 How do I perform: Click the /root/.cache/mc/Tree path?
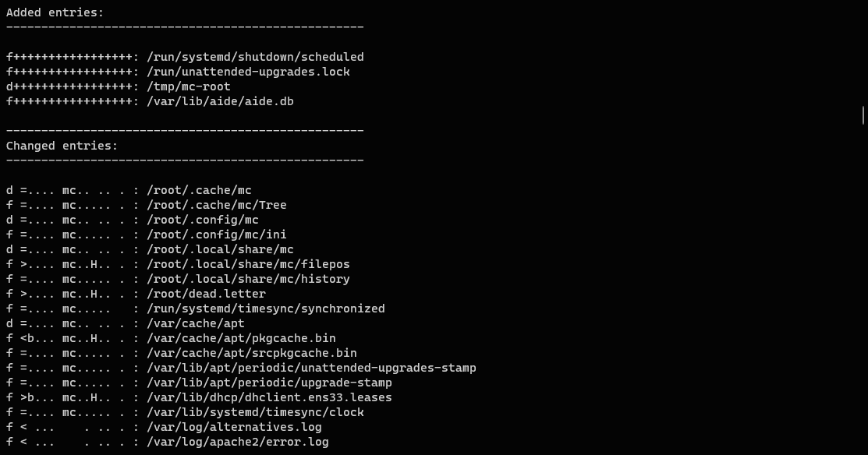click(x=216, y=205)
